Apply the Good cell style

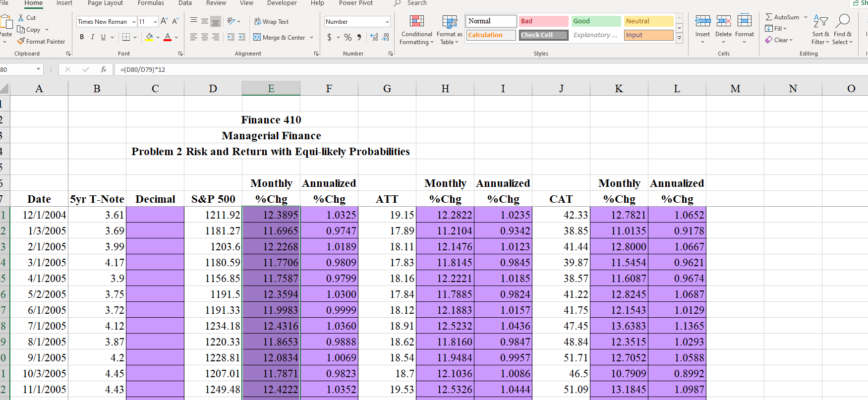[x=596, y=21]
